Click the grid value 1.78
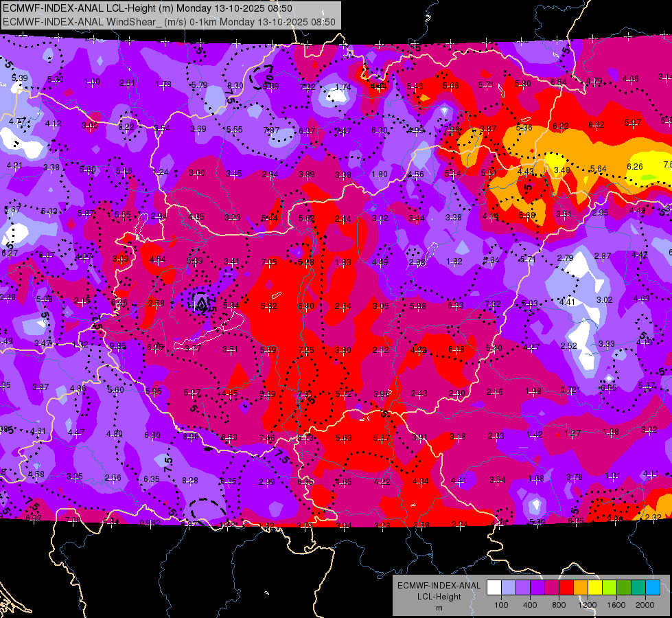 (x=163, y=84)
